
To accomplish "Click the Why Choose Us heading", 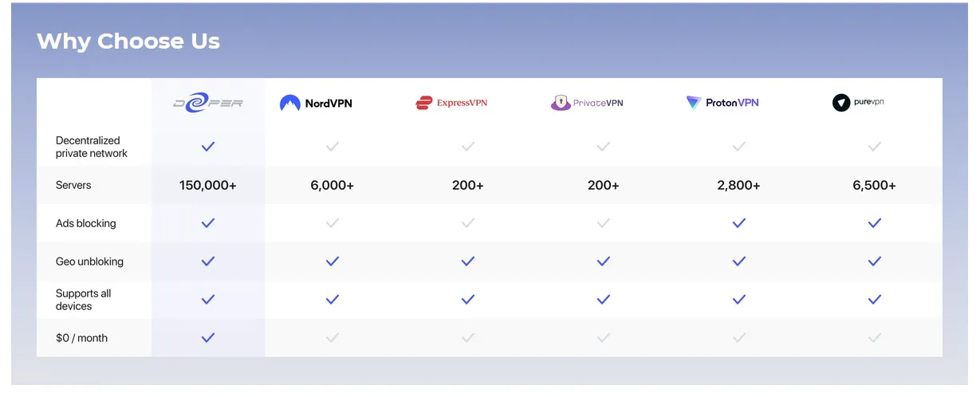I will click(128, 41).
